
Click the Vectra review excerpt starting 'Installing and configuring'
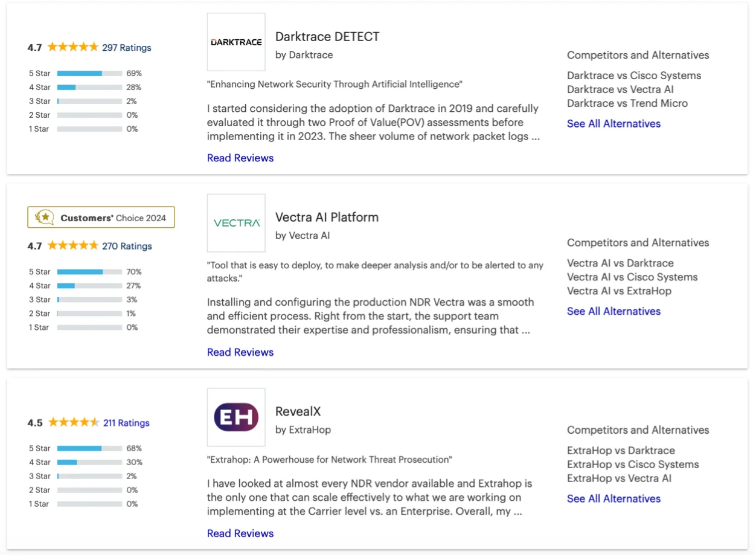370,317
